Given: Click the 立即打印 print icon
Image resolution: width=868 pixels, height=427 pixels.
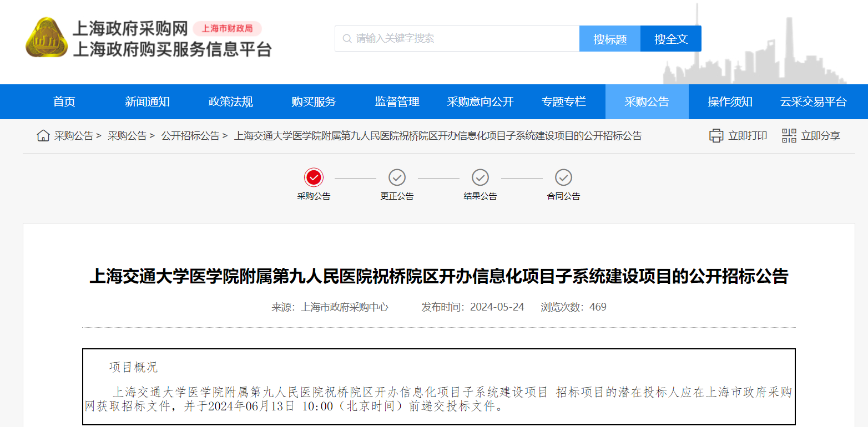Looking at the screenshot, I should click(716, 135).
